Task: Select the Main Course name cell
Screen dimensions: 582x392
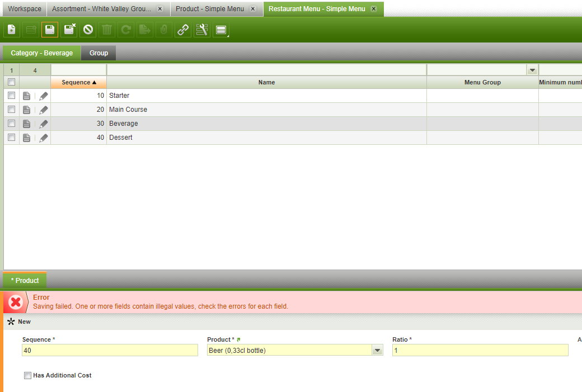Action: 266,110
